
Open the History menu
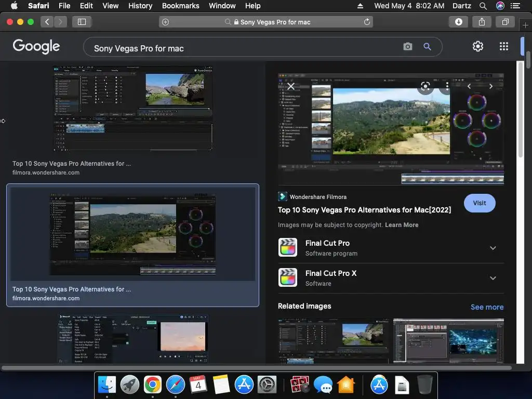coord(140,6)
